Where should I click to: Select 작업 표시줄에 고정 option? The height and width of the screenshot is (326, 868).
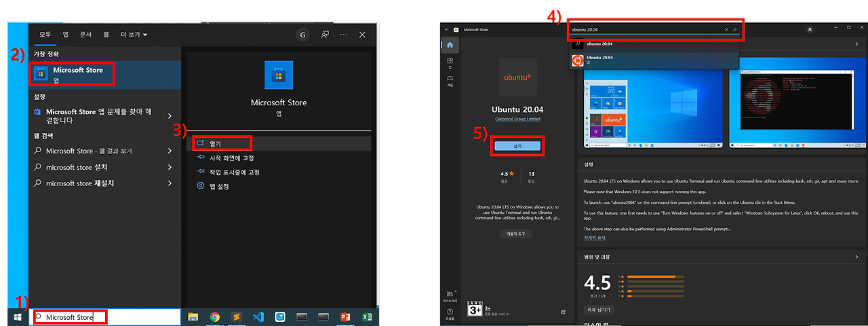[235, 173]
